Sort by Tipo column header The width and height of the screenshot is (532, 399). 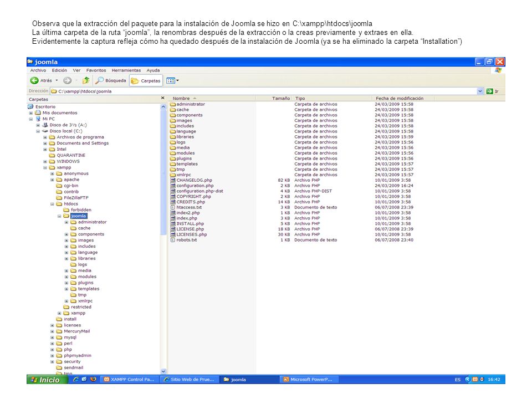(x=332, y=99)
